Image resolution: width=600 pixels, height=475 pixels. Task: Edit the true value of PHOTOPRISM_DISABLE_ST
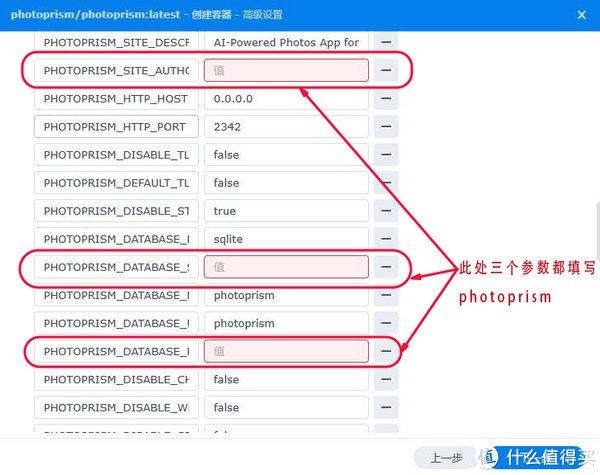286,211
